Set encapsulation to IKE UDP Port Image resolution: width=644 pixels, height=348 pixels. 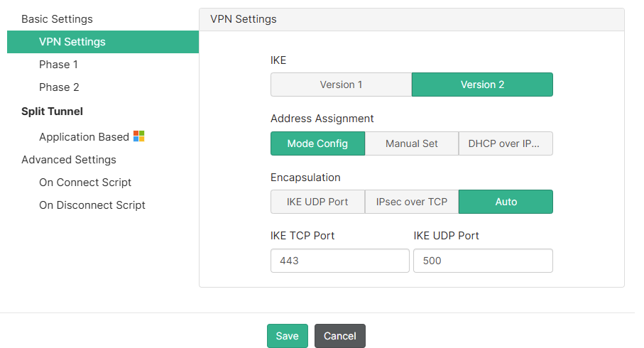[317, 202]
